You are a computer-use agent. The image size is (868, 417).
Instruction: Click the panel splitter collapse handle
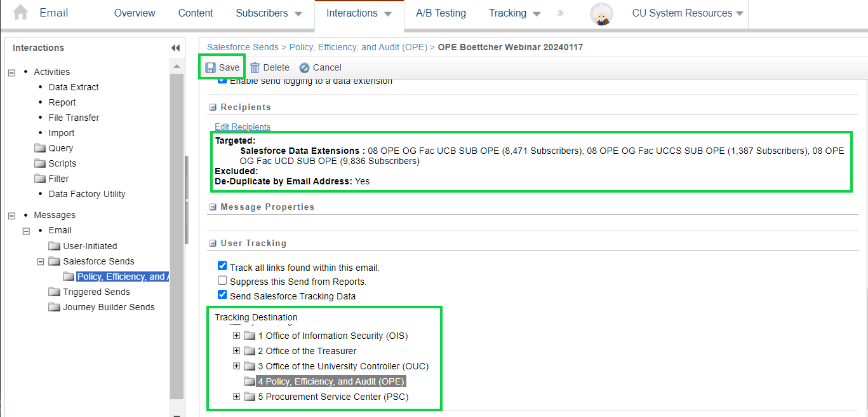pos(187,200)
